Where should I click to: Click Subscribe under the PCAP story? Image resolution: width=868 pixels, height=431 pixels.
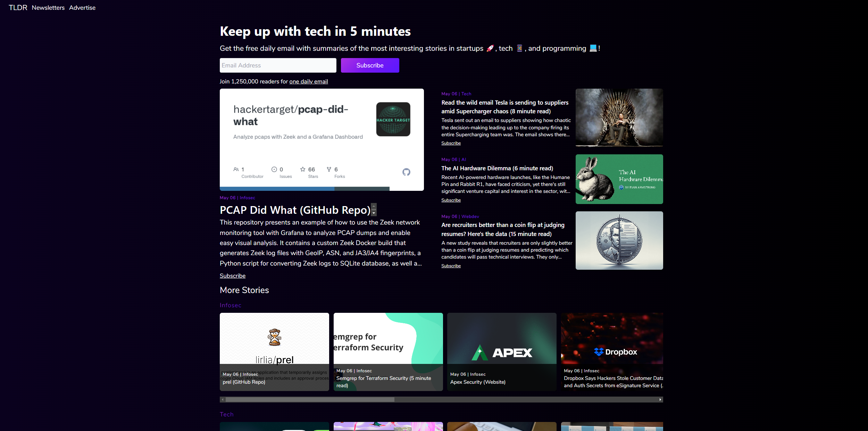click(232, 276)
